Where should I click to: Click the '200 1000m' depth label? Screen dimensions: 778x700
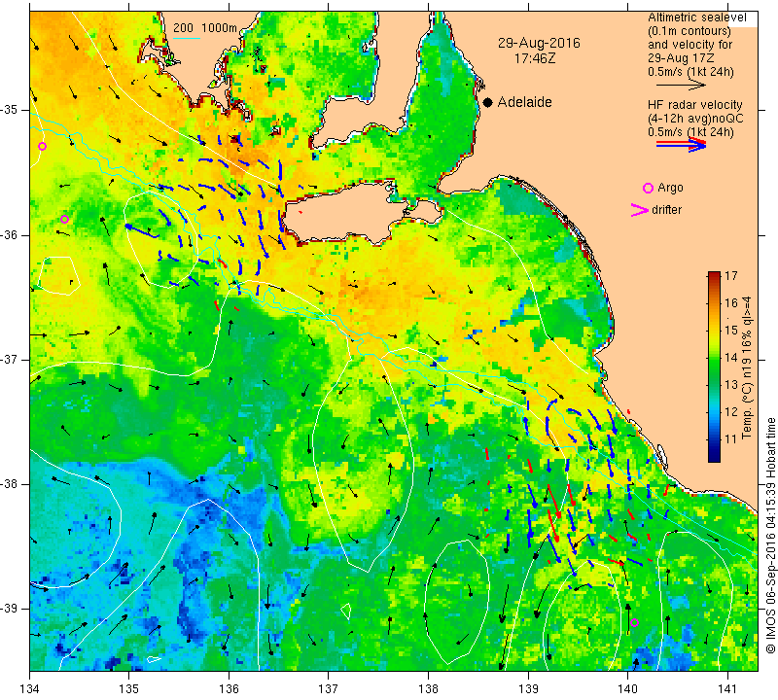coord(205,28)
